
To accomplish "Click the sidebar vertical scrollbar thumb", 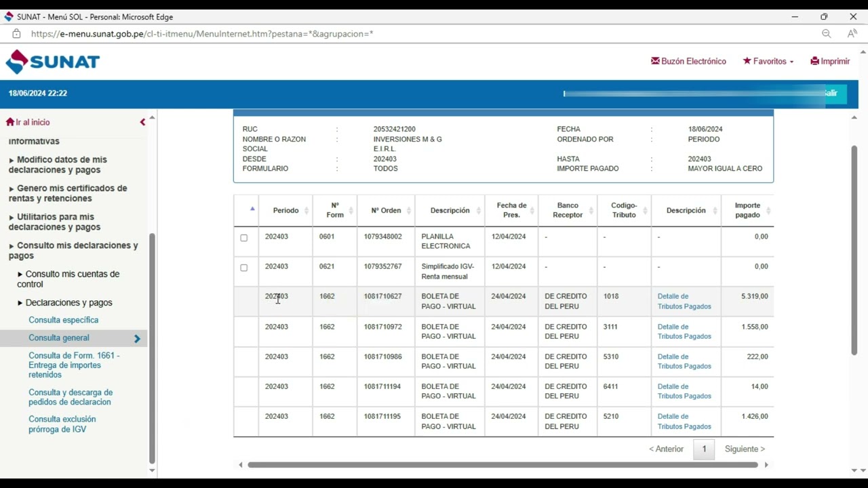I will point(152,348).
